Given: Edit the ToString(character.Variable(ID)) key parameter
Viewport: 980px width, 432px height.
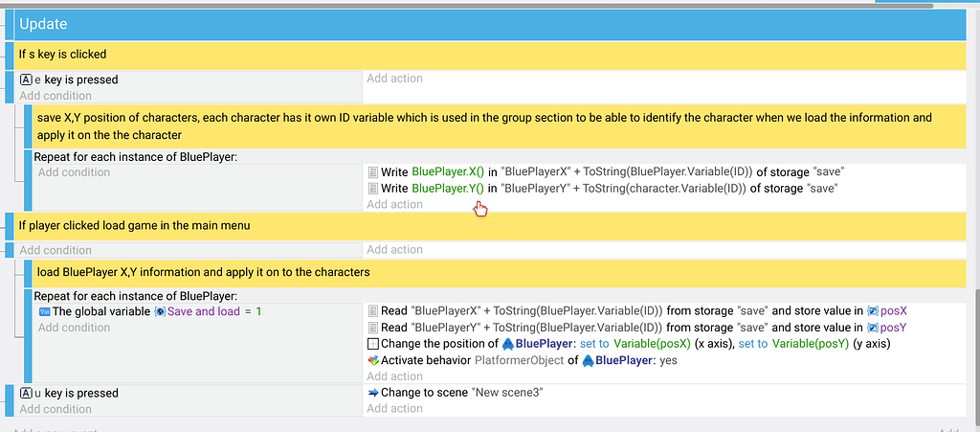Looking at the screenshot, I should (x=664, y=188).
